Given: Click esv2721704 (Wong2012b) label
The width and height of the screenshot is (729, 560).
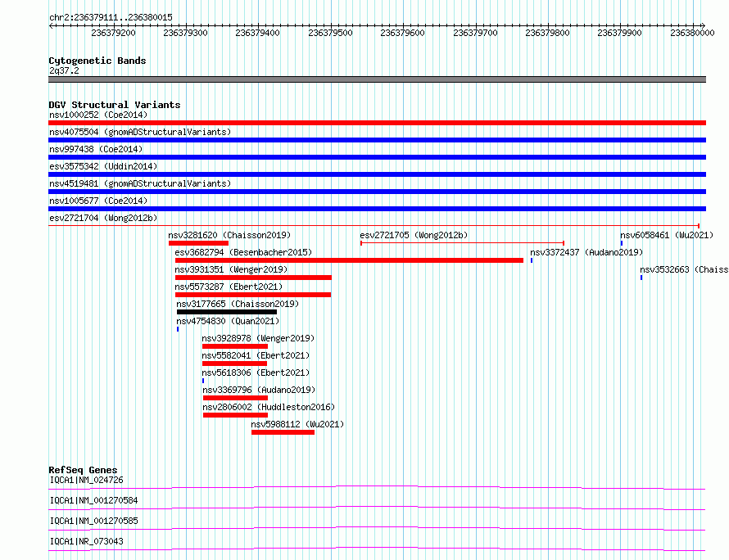Looking at the screenshot, I should coord(103,218).
